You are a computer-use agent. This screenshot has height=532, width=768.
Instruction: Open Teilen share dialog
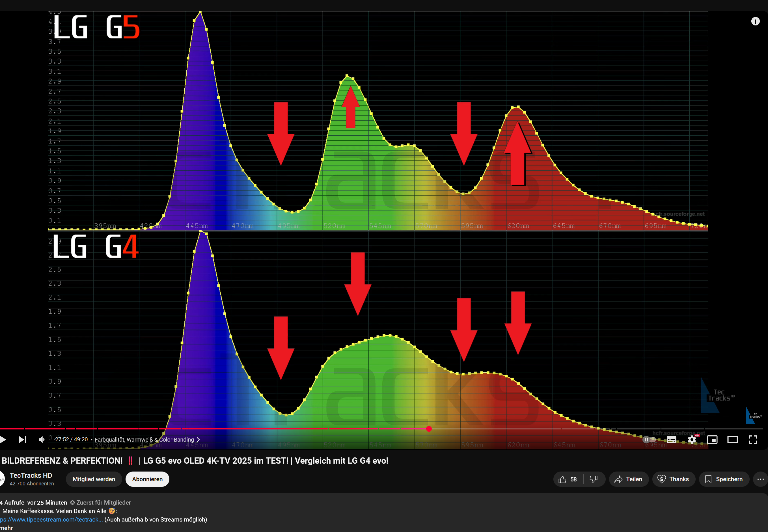[628, 479]
